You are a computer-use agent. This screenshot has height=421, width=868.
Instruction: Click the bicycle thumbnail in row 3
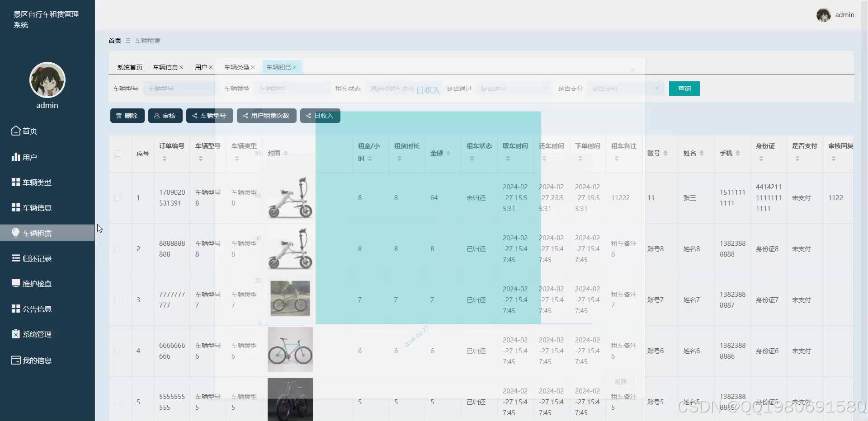[290, 299]
